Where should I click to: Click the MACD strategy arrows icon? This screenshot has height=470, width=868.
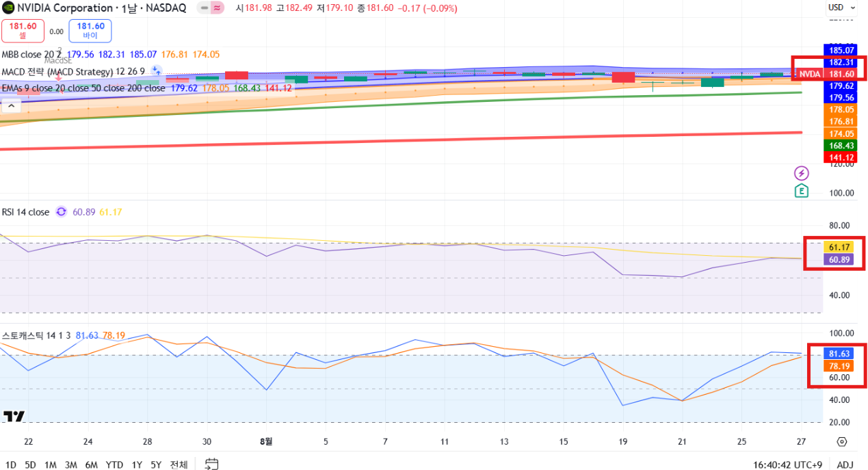(156, 71)
